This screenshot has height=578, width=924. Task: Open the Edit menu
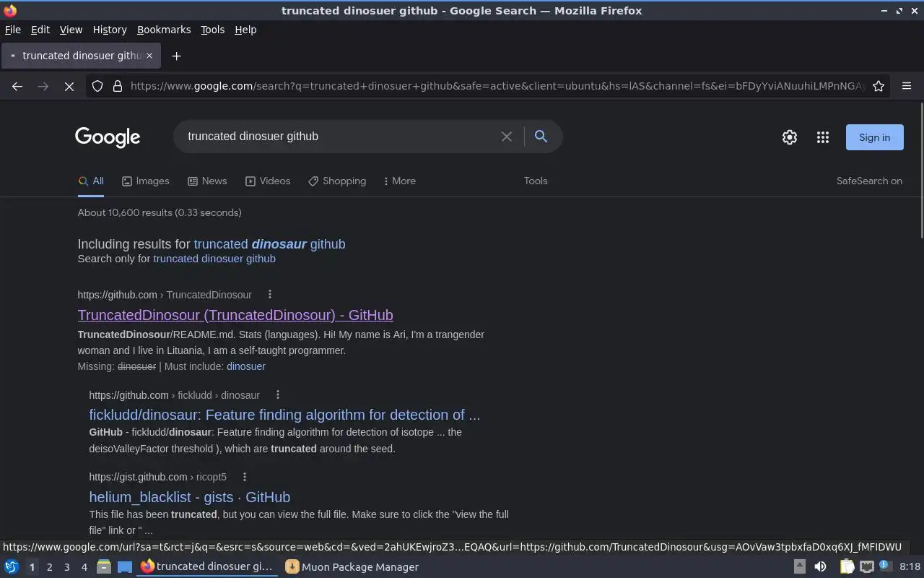(x=40, y=30)
